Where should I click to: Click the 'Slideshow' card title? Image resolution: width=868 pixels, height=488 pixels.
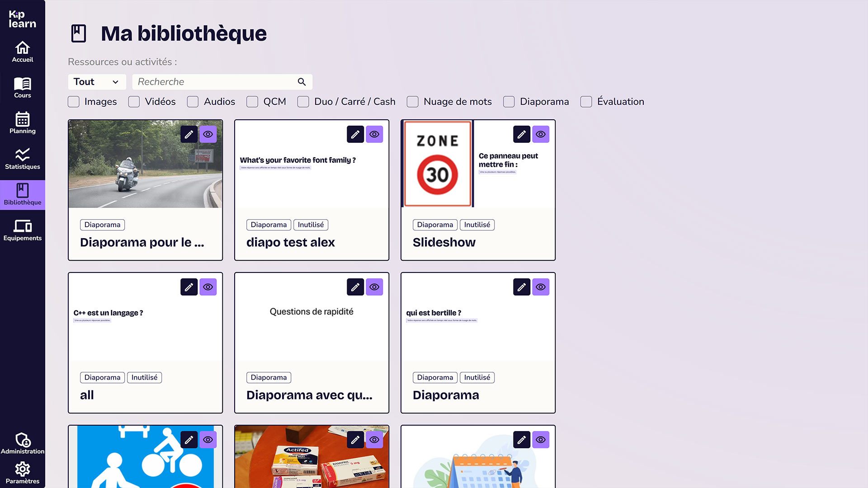[x=444, y=243]
